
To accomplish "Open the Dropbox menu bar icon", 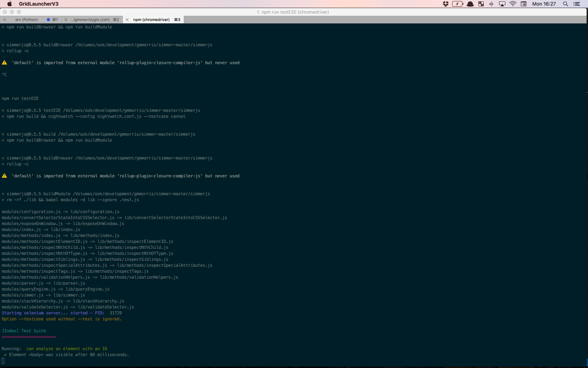I will point(446,4).
